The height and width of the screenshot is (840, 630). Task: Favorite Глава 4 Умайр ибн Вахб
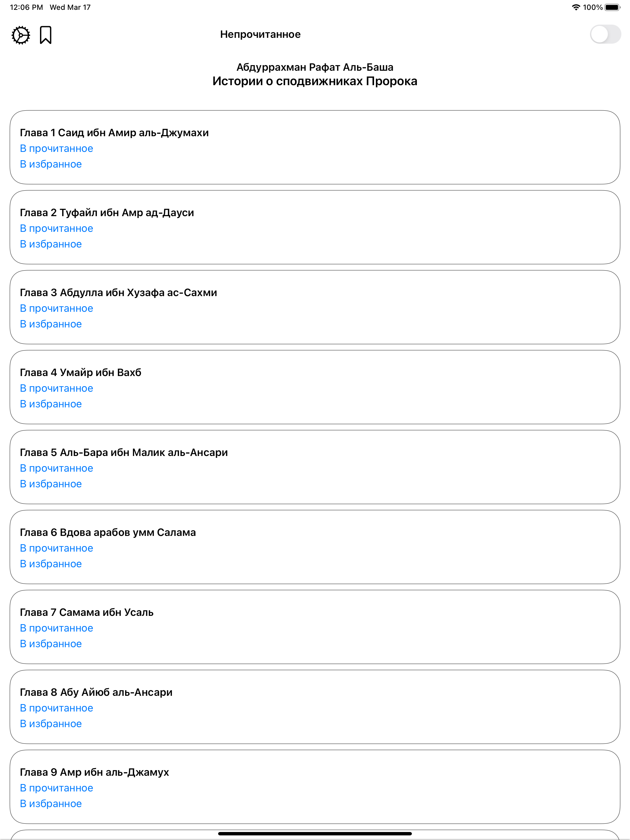pyautogui.click(x=50, y=404)
